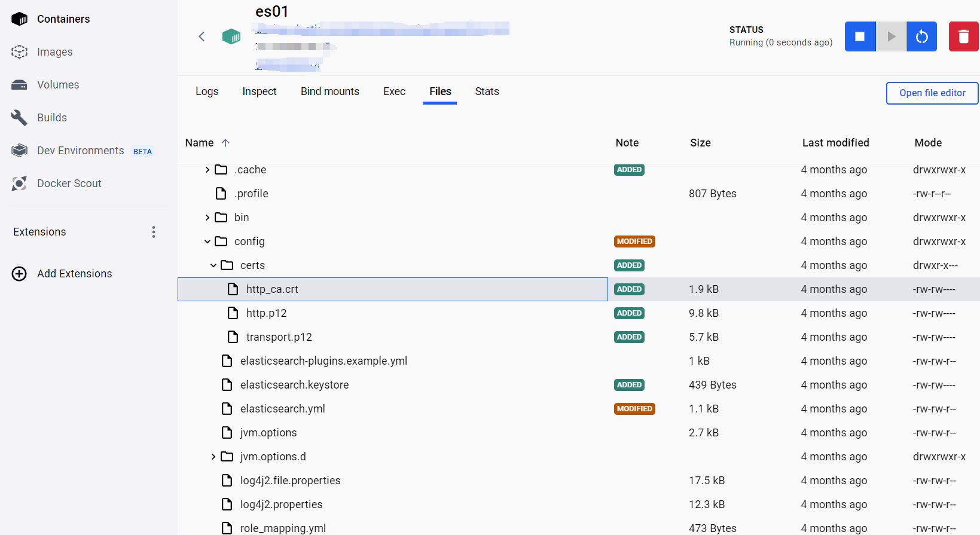Switch to the Logs tab
Viewport: 980px width, 535px height.
(207, 91)
